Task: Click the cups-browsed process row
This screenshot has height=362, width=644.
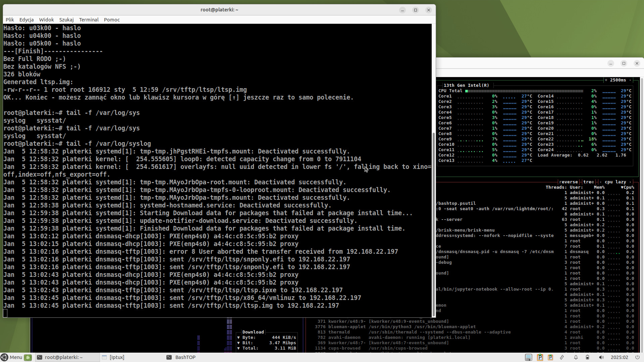Action: point(474,348)
